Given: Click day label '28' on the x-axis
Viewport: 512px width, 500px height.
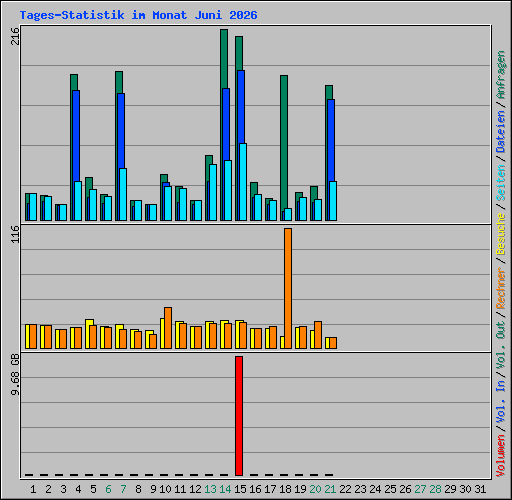Looking at the screenshot, I should [435, 489].
